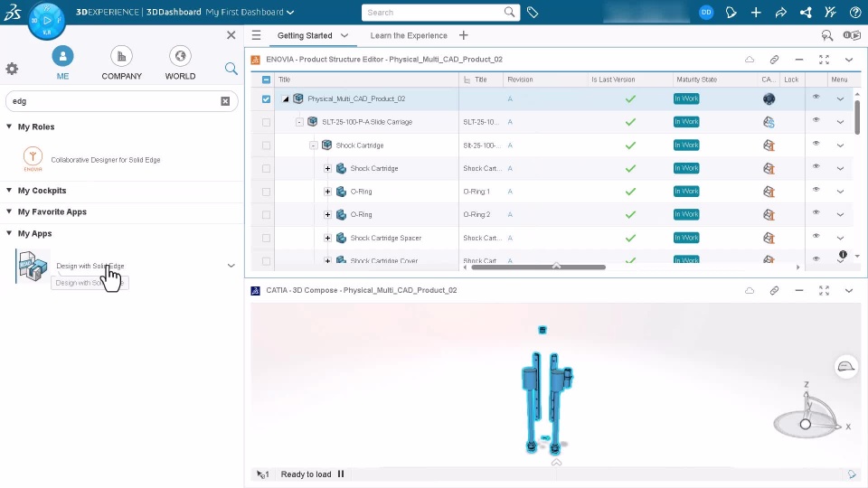Click the cloud icon in 3D Compose header

750,290
